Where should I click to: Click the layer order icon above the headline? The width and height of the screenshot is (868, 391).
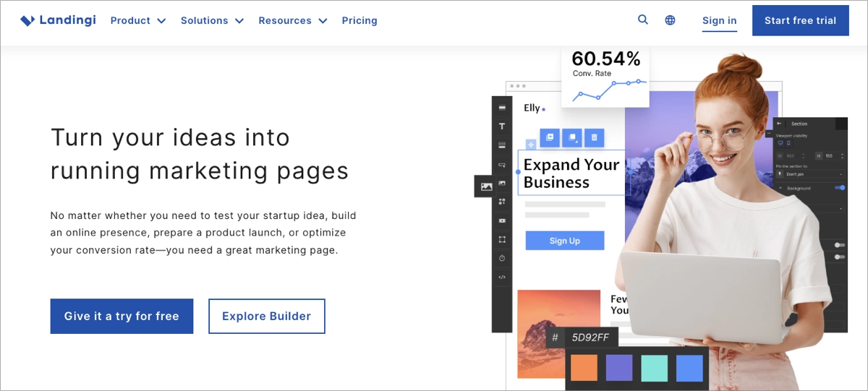(571, 137)
